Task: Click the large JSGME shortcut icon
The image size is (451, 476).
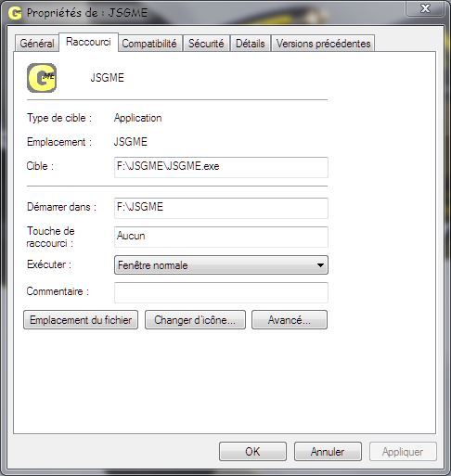Action: 42,78
